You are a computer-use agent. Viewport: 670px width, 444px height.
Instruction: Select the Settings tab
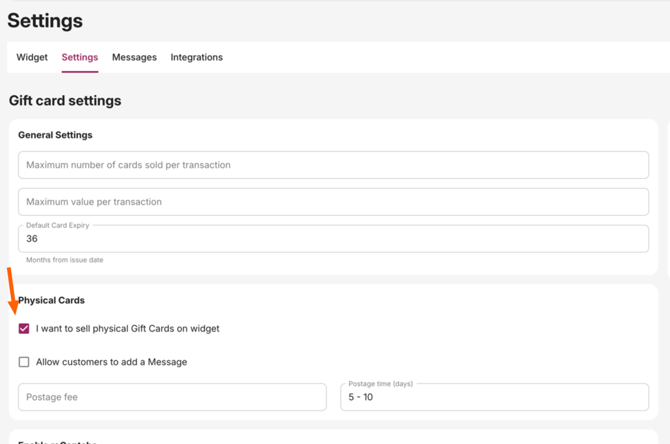[80, 57]
